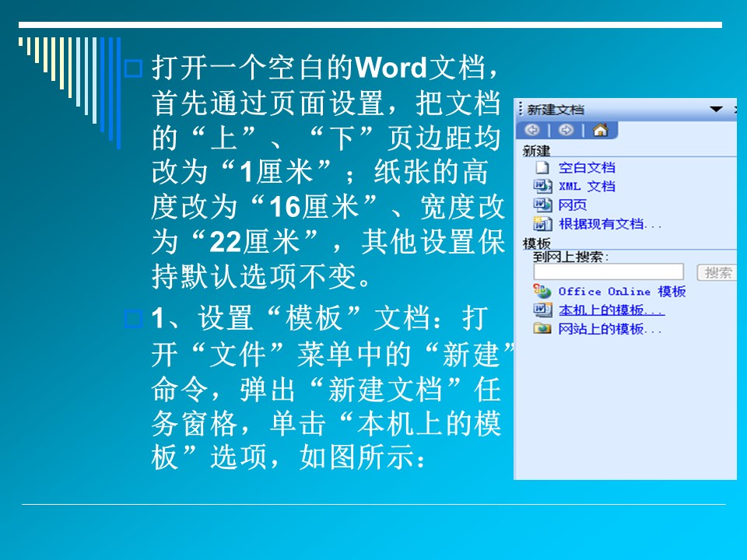This screenshot has height=560, width=747.
Task: Click the task pane drag handle grip
Action: pos(521,109)
